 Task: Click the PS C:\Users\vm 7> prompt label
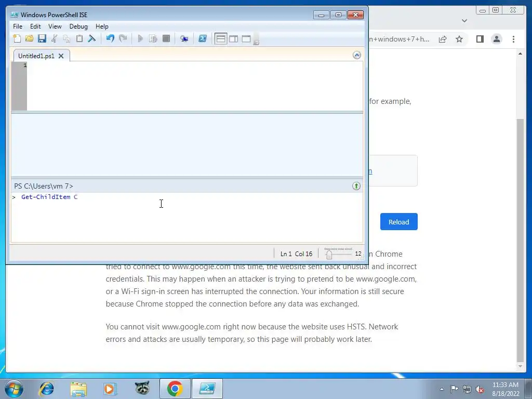point(44,186)
